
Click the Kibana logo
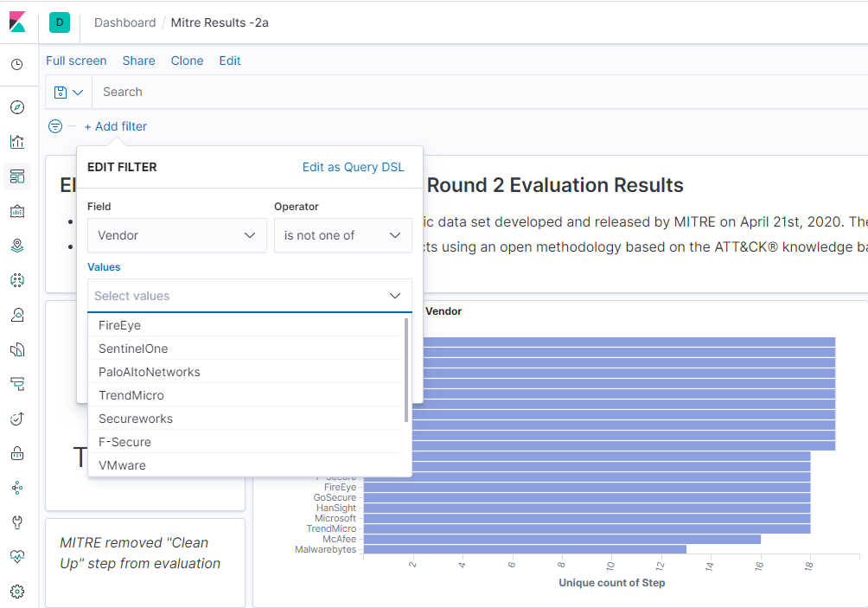17,22
